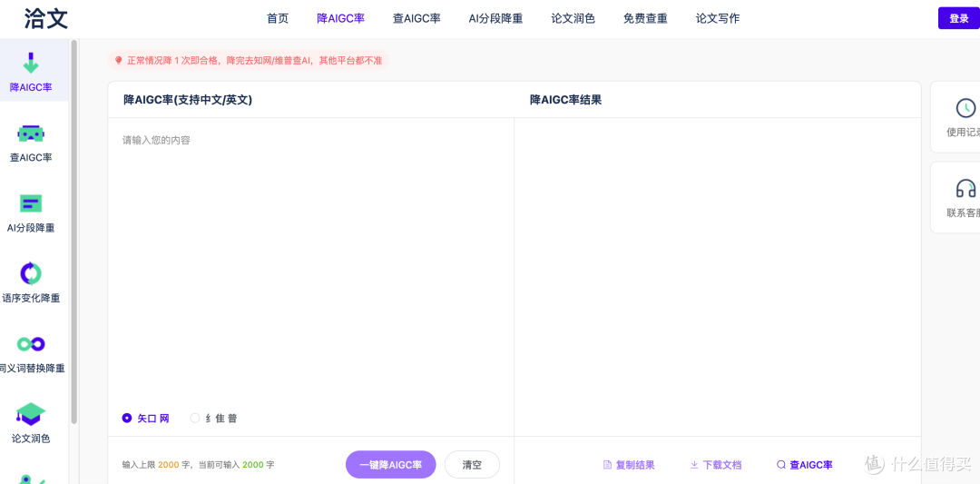Click in the 请输入您的内容 text area
The width and height of the screenshot is (980, 484).
point(310,262)
